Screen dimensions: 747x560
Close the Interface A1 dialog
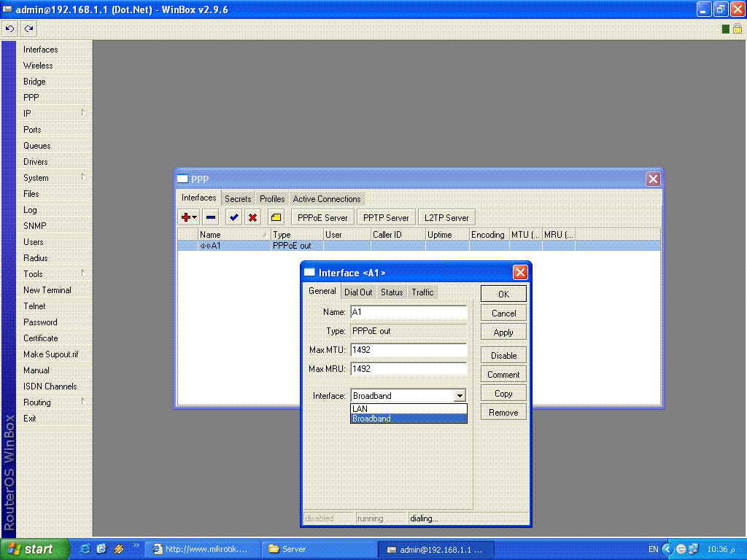[x=519, y=273]
